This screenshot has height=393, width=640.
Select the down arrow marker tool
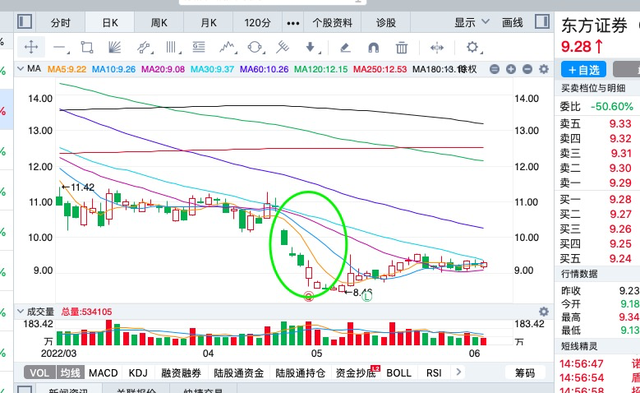click(x=311, y=47)
